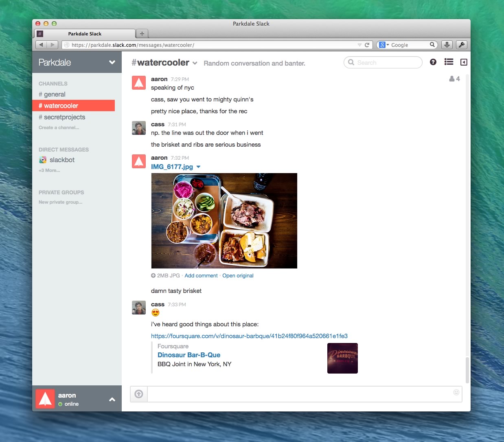504x442 pixels.
Task: Show channel members count icon 4
Action: click(x=454, y=79)
